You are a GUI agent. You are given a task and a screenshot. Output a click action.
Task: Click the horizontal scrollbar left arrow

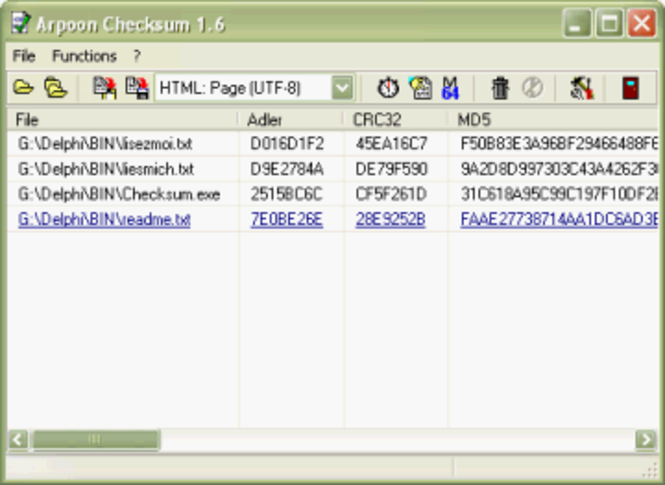[x=18, y=439]
